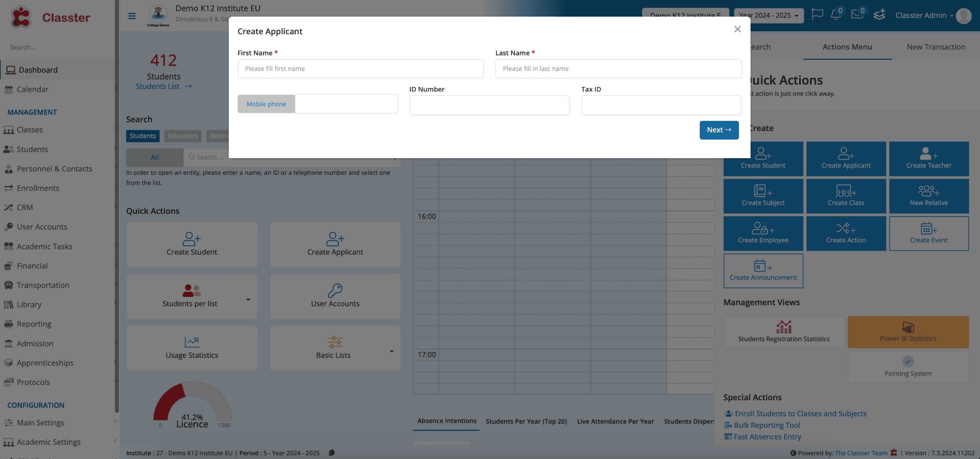
Task: Open Enroll Students to Classes and Subjects
Action: click(800, 413)
